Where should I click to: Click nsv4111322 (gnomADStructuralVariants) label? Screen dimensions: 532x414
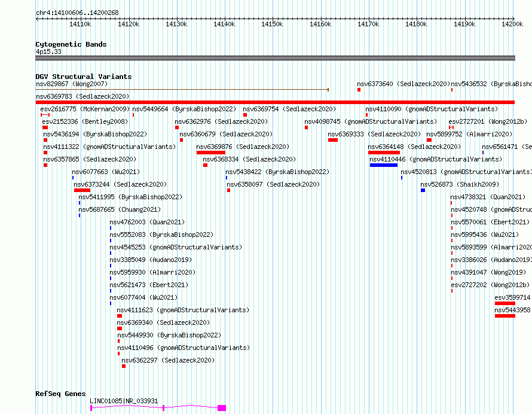coord(109,147)
